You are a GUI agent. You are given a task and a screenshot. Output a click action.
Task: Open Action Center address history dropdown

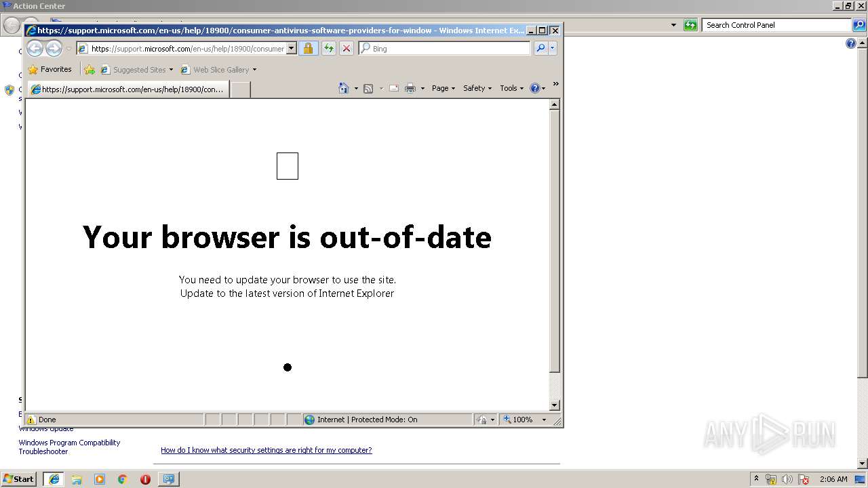tap(673, 25)
